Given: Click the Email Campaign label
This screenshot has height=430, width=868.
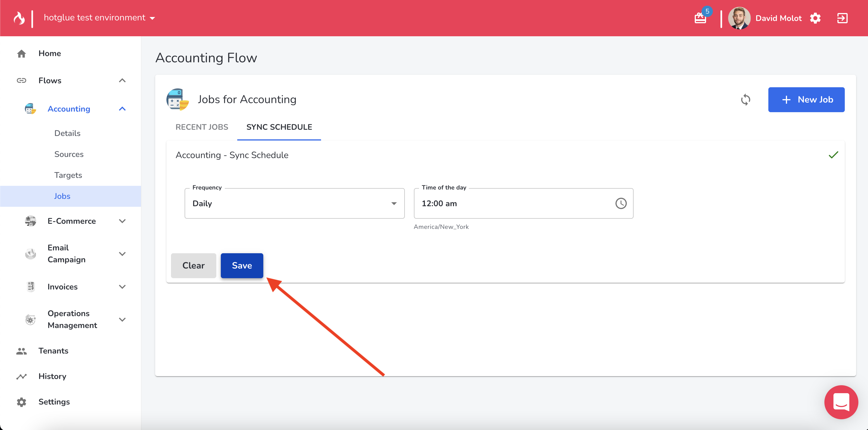Looking at the screenshot, I should click(66, 254).
